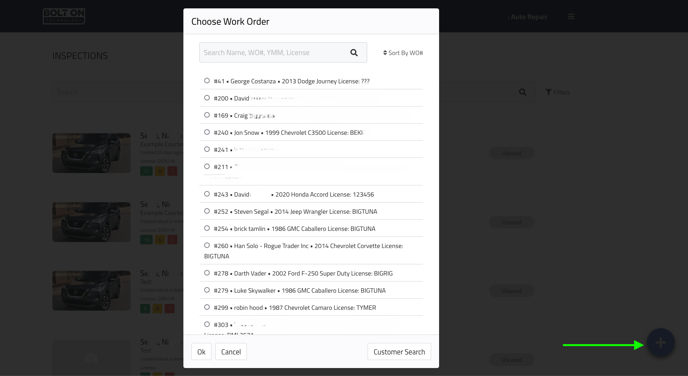
Task: Dismiss the dialog with Cancel
Action: coord(231,352)
